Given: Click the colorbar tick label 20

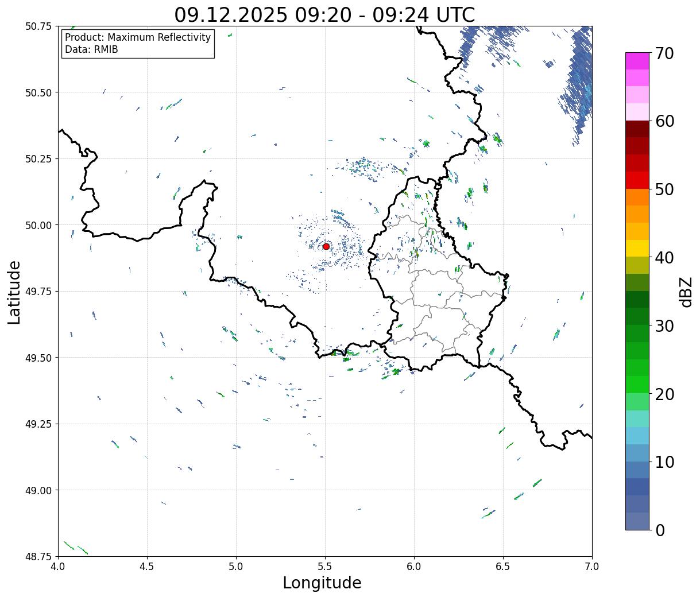Looking at the screenshot, I should pos(664,394).
